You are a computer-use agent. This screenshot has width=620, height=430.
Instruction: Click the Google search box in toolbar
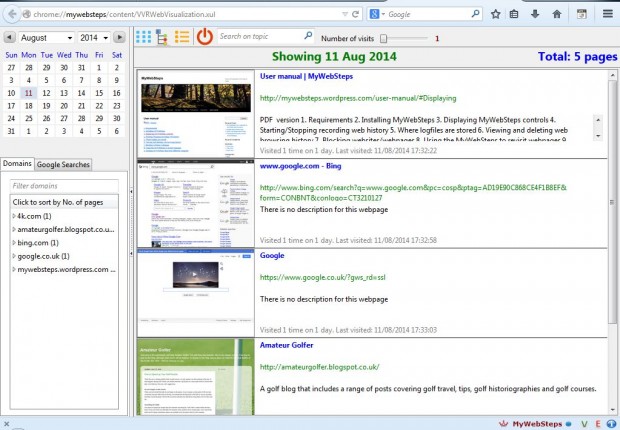pos(428,14)
